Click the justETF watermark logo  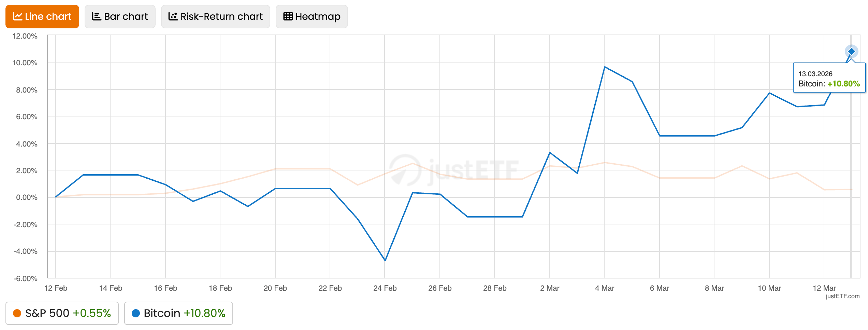click(454, 170)
